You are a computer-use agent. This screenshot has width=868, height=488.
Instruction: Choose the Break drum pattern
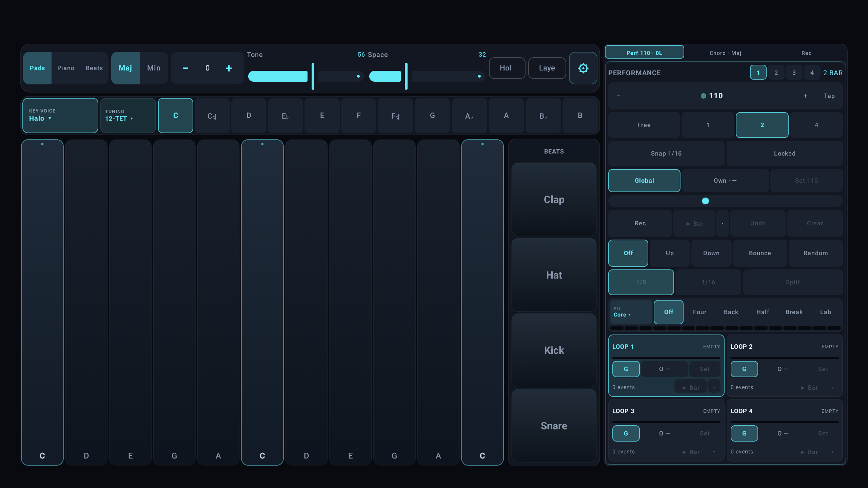tap(794, 312)
